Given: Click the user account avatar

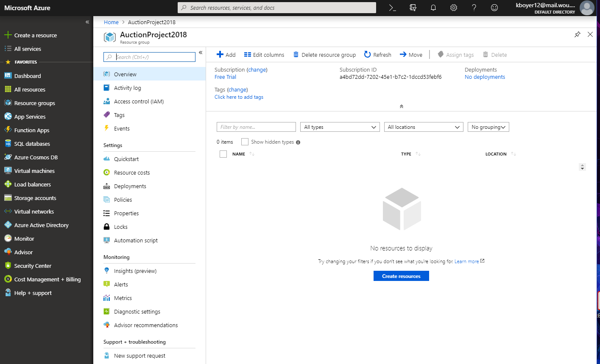Looking at the screenshot, I should pyautogui.click(x=587, y=8).
